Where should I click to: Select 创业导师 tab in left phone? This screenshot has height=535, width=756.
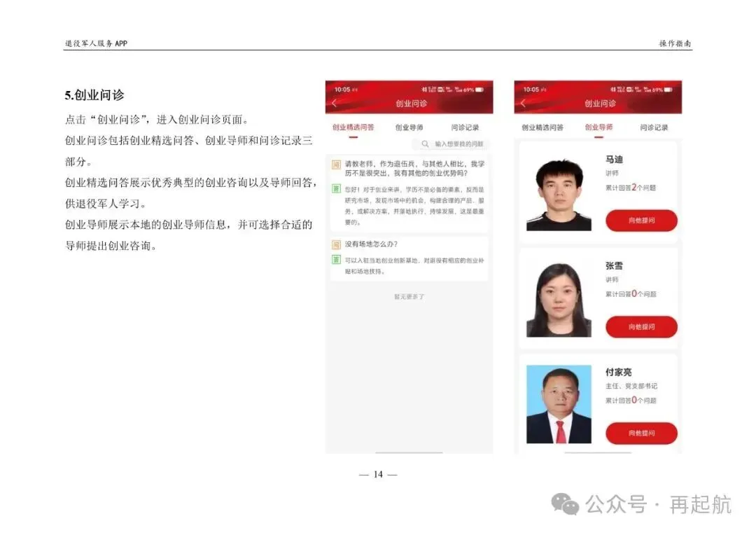click(409, 127)
